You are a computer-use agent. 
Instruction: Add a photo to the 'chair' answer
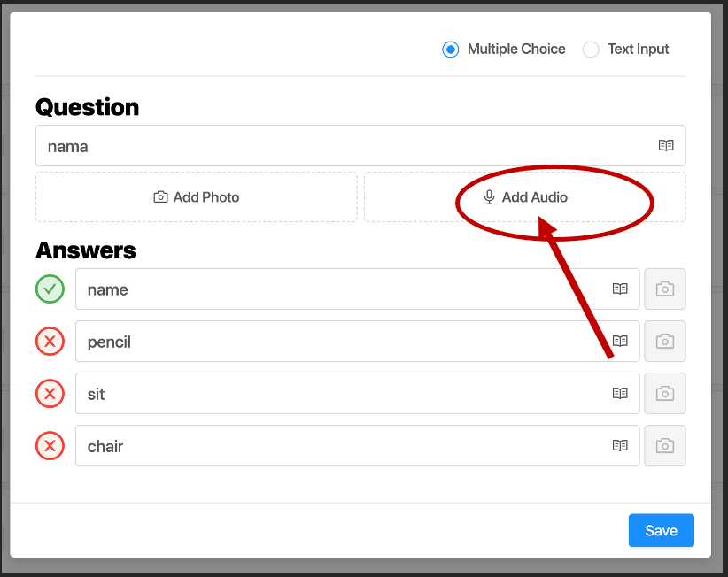665,446
